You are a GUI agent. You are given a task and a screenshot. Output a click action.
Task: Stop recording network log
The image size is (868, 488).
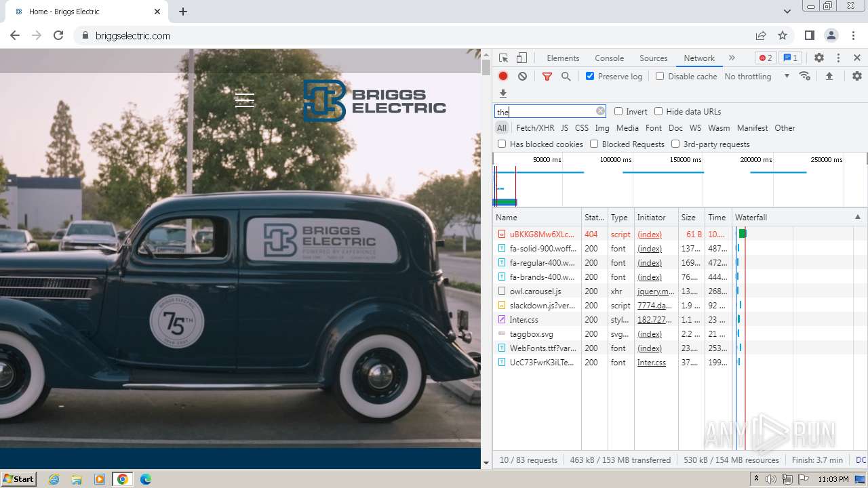click(x=503, y=76)
